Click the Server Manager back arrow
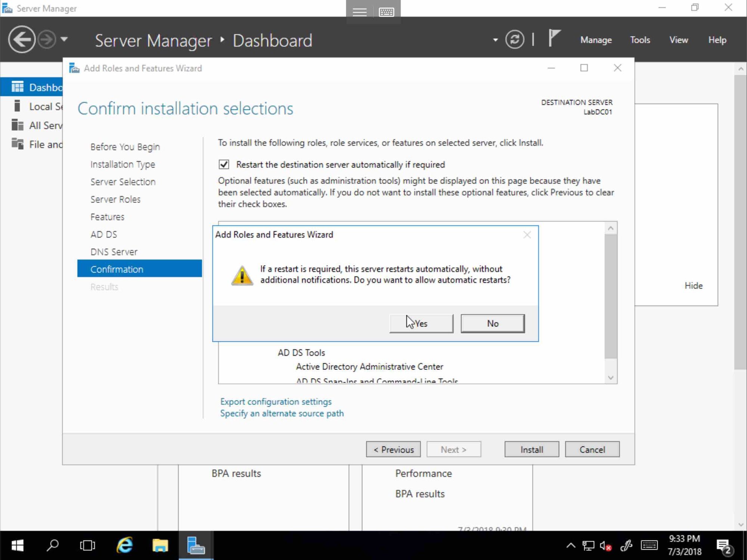The width and height of the screenshot is (747, 560). 22,39
